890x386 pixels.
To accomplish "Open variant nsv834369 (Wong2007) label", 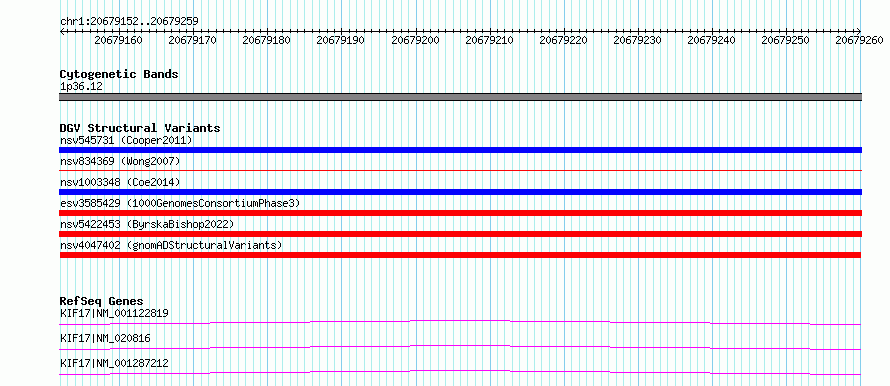I will (120, 162).
